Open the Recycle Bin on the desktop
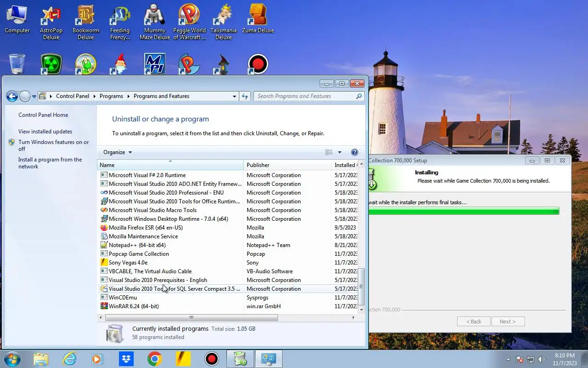588x368 pixels. pos(17,64)
